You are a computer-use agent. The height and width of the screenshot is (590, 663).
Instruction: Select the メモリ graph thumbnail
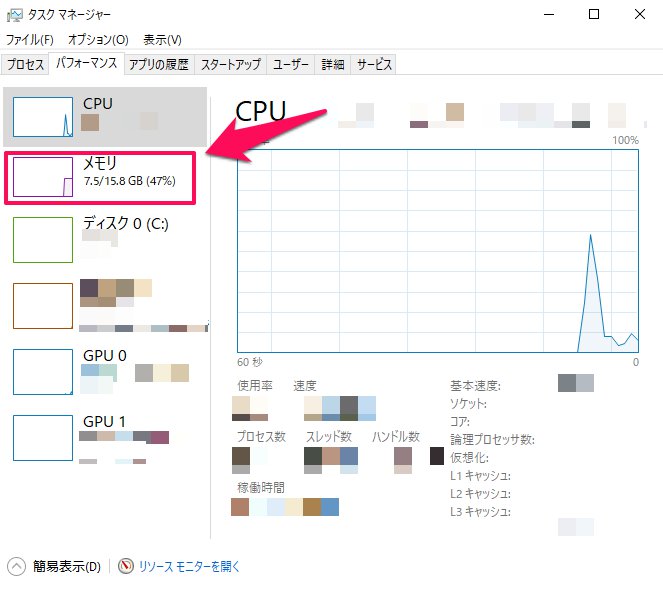(x=43, y=177)
